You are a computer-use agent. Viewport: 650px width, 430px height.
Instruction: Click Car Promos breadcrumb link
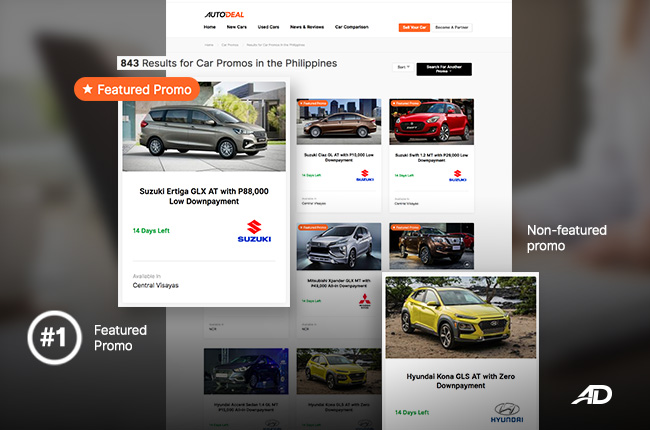(230, 45)
